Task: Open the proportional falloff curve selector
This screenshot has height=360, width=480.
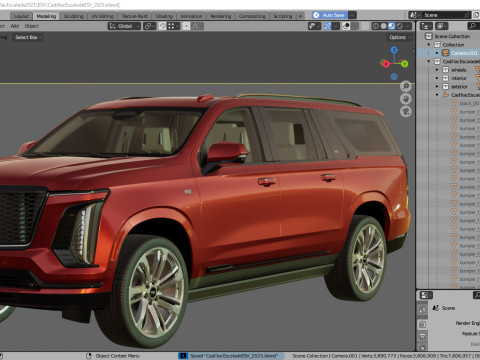Action: click(x=197, y=26)
